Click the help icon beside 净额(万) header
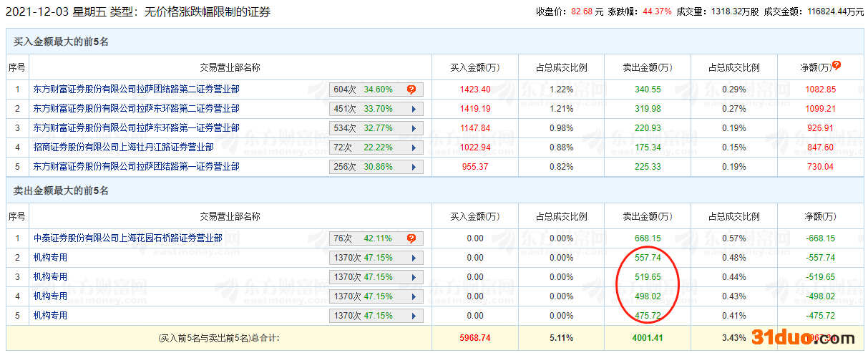Screen dimensions: 868x353 (x=836, y=65)
